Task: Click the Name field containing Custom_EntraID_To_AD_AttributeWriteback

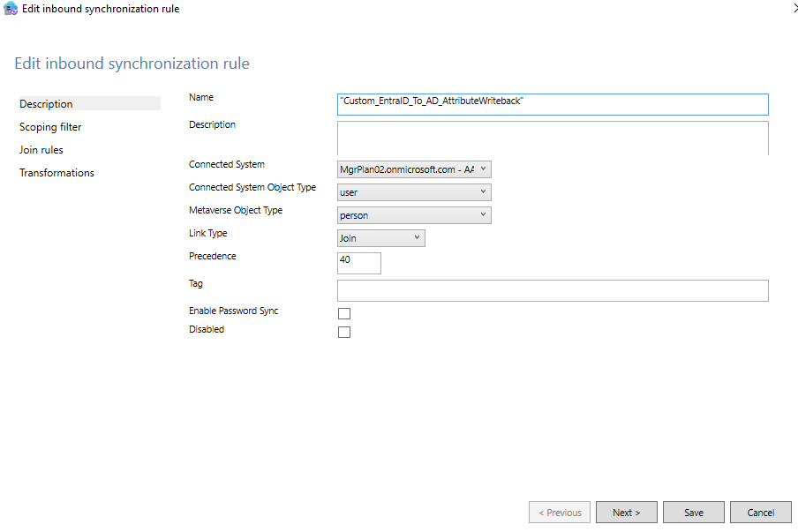Action: tap(552, 103)
